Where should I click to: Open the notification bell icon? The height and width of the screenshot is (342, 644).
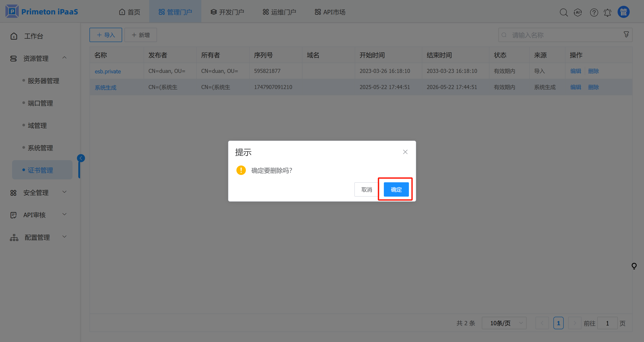(x=608, y=12)
